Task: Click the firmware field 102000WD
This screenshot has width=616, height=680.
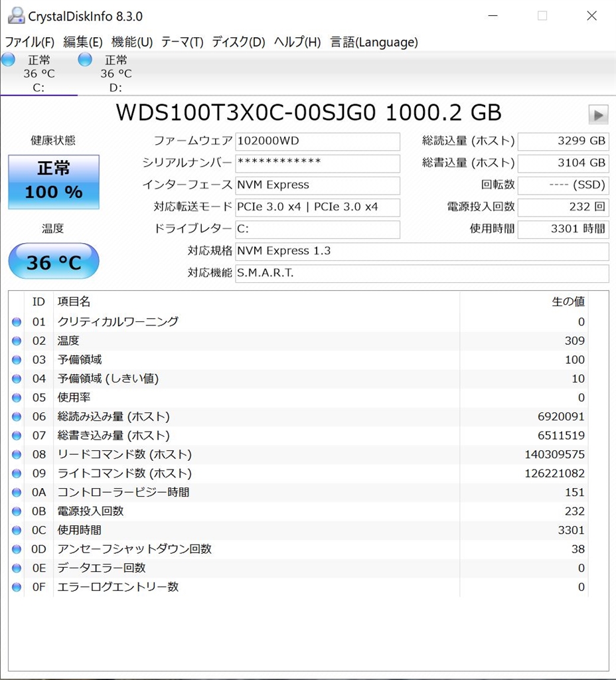Action: click(317, 141)
